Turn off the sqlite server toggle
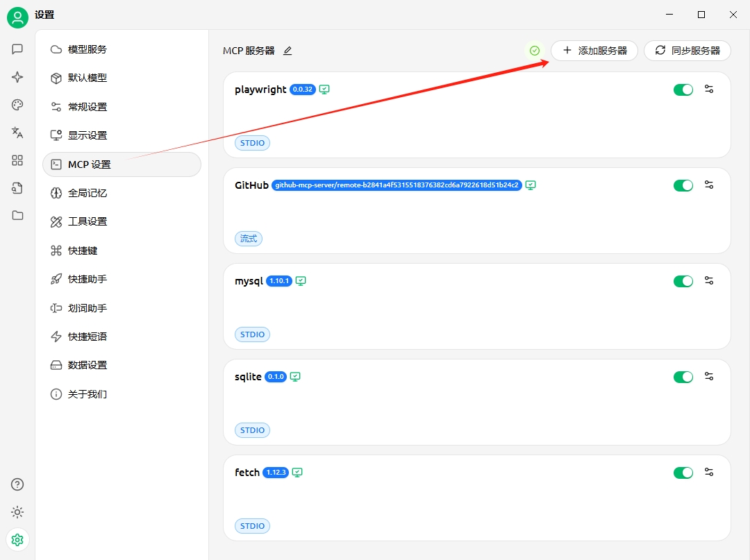This screenshot has width=750, height=560. pyautogui.click(x=683, y=377)
